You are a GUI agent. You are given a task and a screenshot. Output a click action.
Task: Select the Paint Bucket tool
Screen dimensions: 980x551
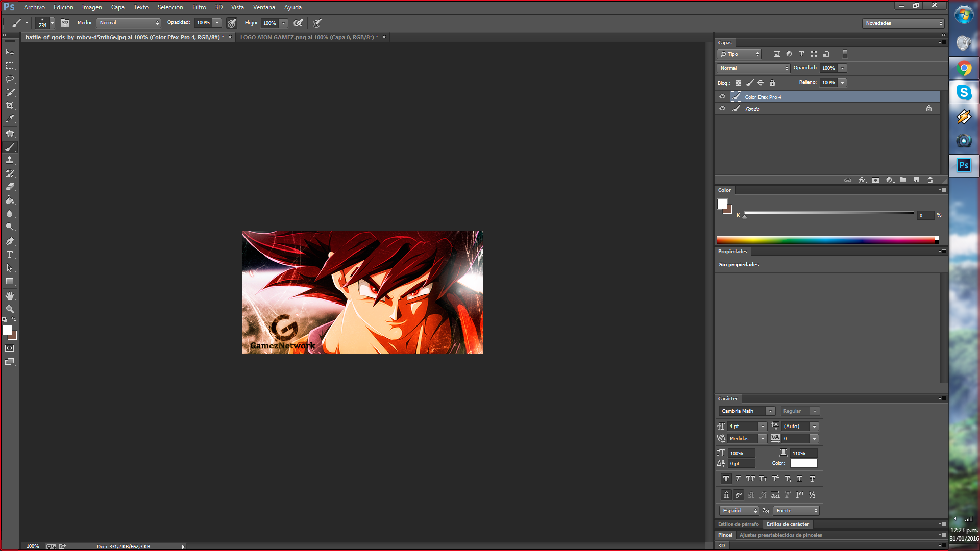pos(10,200)
